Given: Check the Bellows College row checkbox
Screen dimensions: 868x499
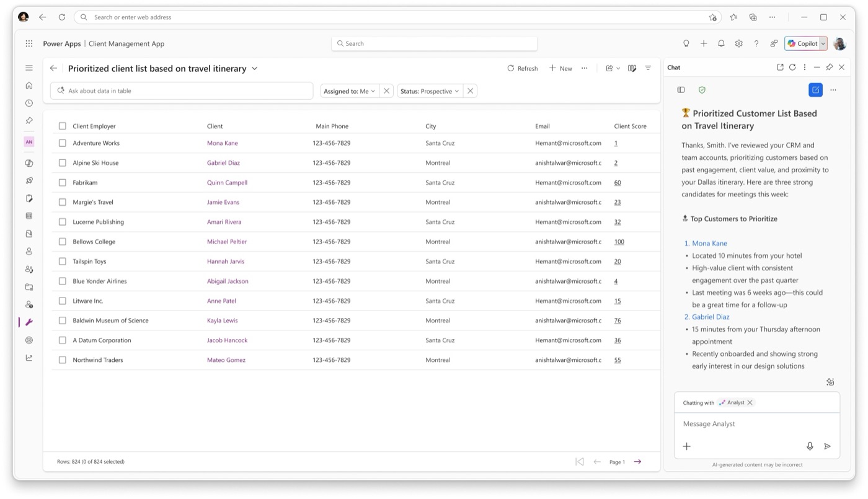Looking at the screenshot, I should coord(62,242).
